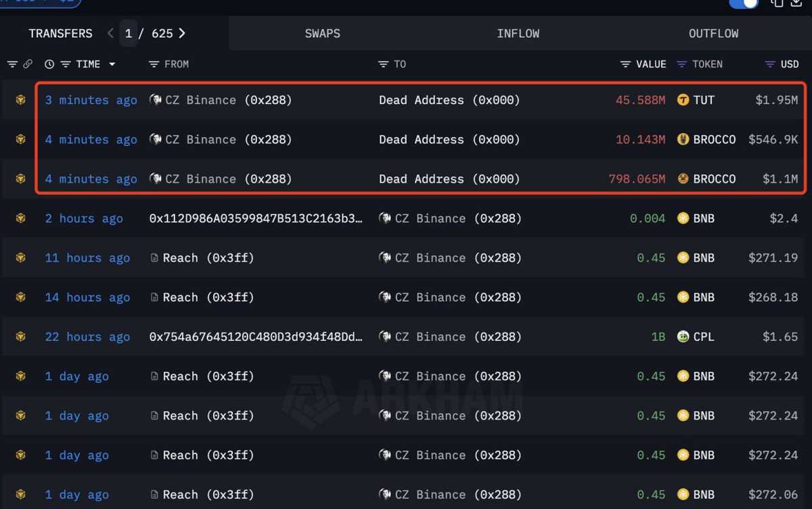Click the 0.004 BNB value
The image size is (812, 509).
(x=648, y=218)
